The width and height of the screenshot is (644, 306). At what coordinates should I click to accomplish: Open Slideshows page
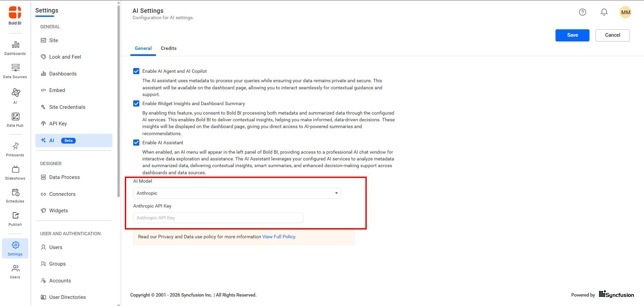click(x=15, y=173)
